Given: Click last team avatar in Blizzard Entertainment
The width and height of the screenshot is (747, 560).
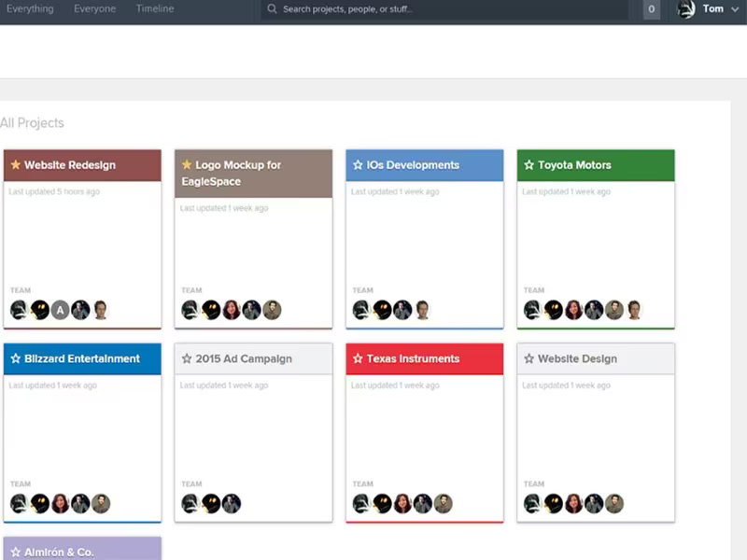Looking at the screenshot, I should click(x=101, y=503).
